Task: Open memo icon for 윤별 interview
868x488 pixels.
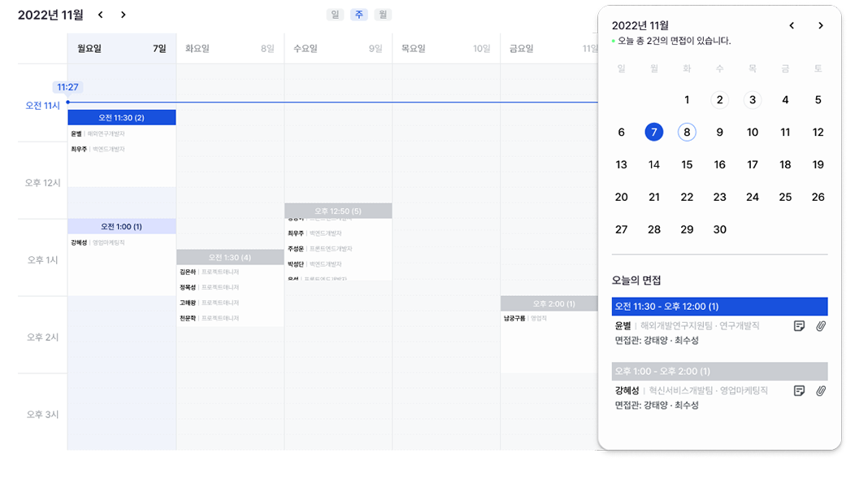Action: (x=799, y=326)
